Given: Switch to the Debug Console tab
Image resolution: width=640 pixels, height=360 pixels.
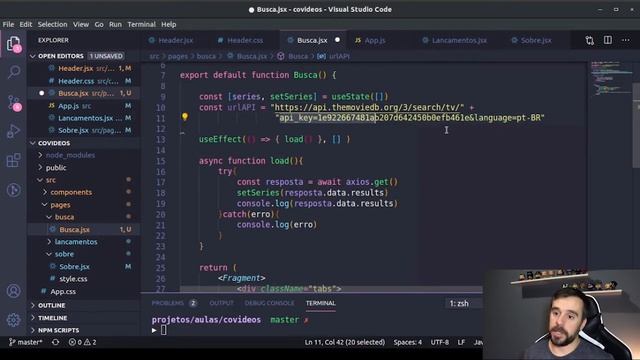Looking at the screenshot, I should click(x=269, y=303).
